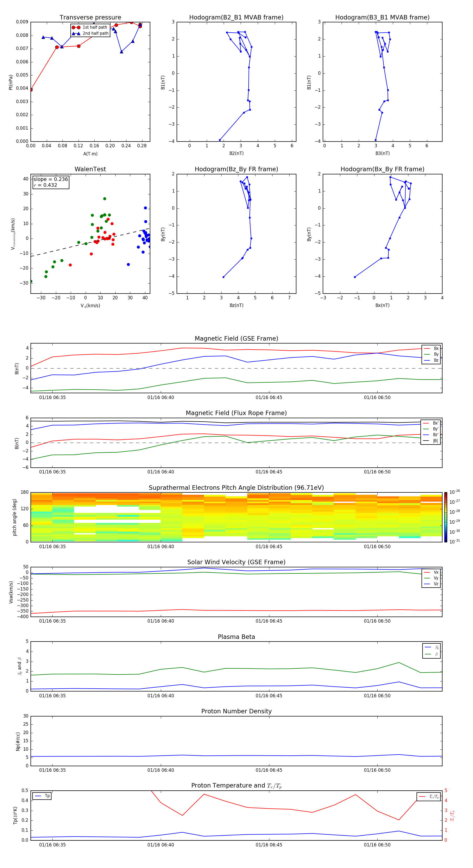Click the "Hodogram(Bx_By FR frame)" title

tap(382, 169)
